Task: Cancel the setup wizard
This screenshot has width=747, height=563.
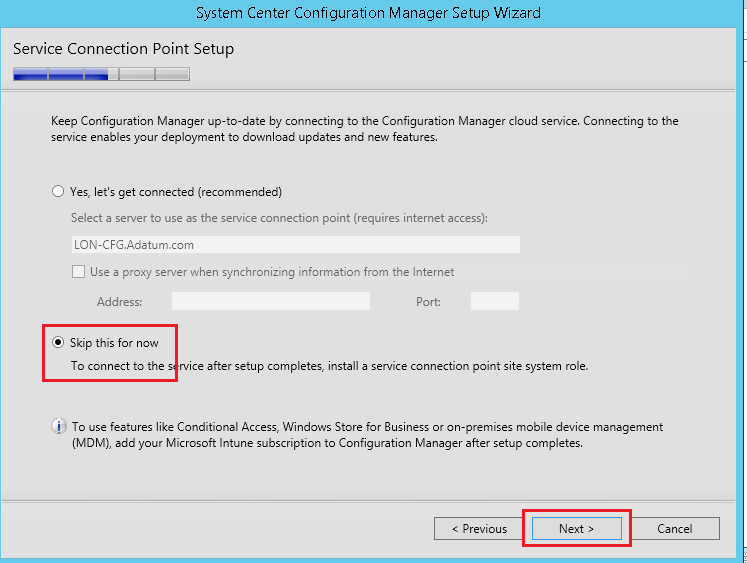Action: 674,529
